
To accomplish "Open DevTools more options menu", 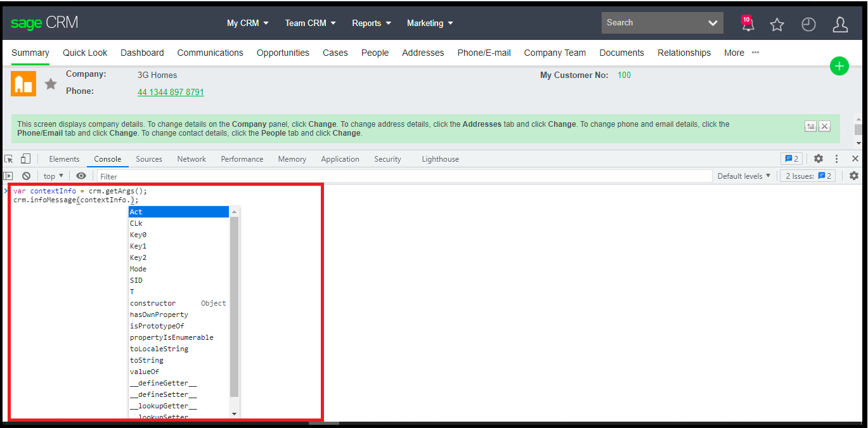I will [x=837, y=159].
